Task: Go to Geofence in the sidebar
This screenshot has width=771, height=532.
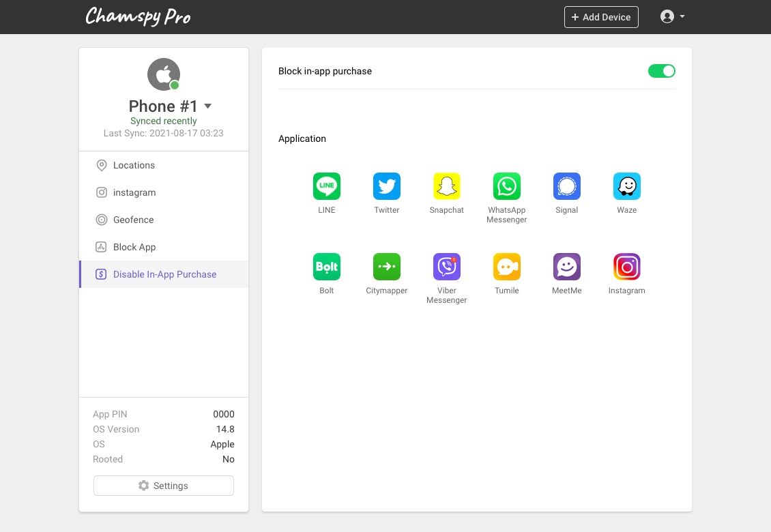Action: click(x=133, y=220)
